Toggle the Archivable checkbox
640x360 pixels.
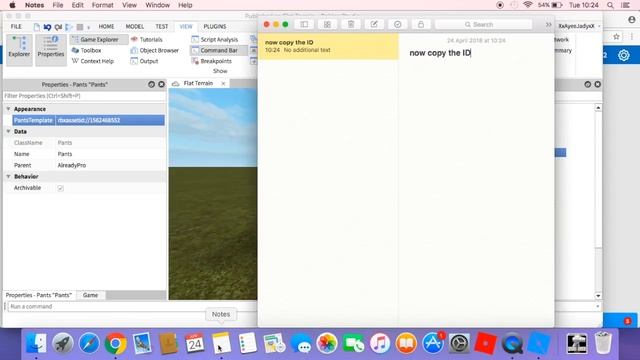tap(60, 188)
